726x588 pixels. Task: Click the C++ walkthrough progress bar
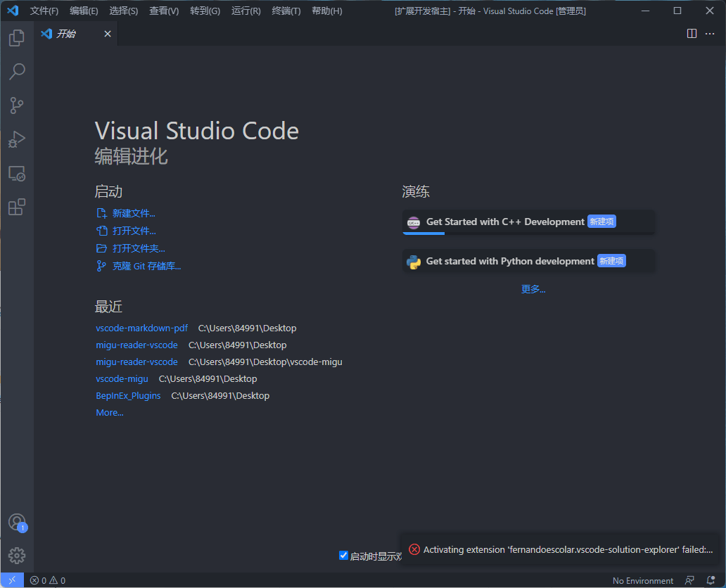pyautogui.click(x=423, y=232)
